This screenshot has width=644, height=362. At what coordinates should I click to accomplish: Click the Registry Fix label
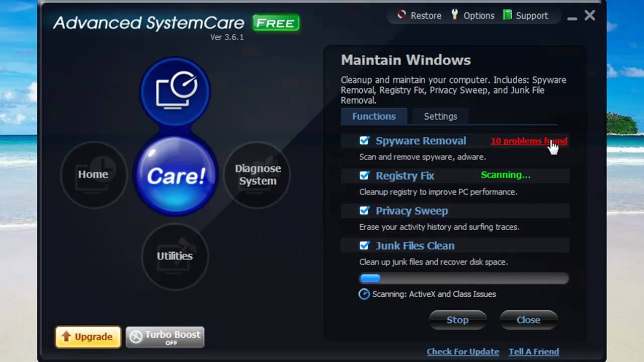tap(405, 175)
